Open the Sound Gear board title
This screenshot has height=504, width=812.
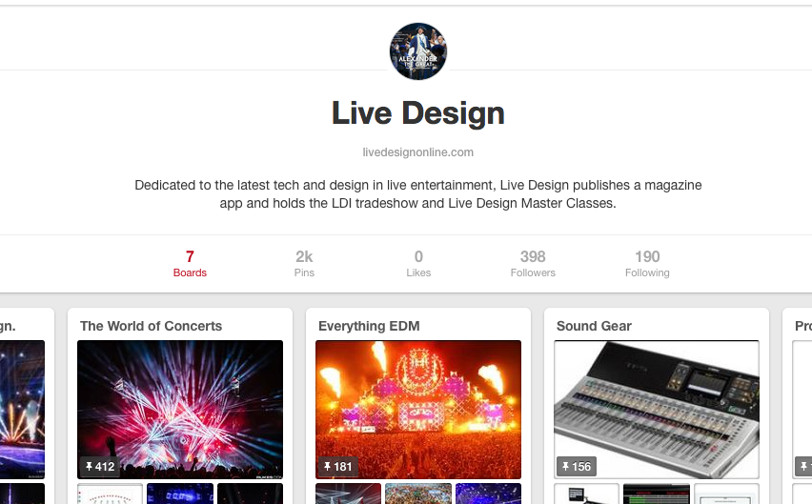pos(594,326)
